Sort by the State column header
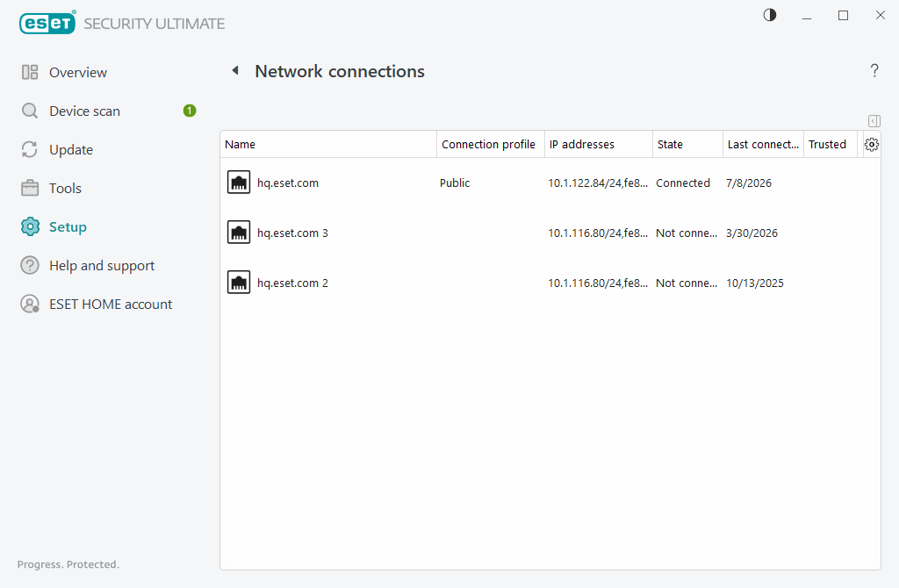Screen dimensions: 899x588 coord(688,145)
